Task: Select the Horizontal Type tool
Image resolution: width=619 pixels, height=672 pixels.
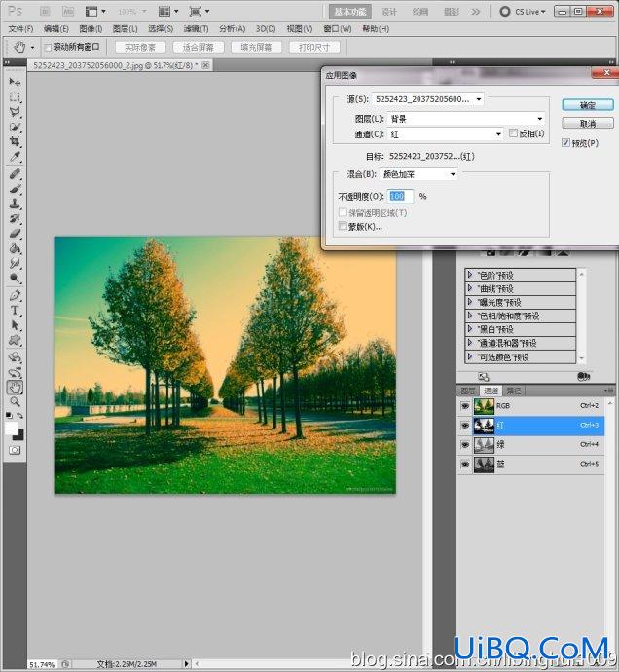Action: 15,311
